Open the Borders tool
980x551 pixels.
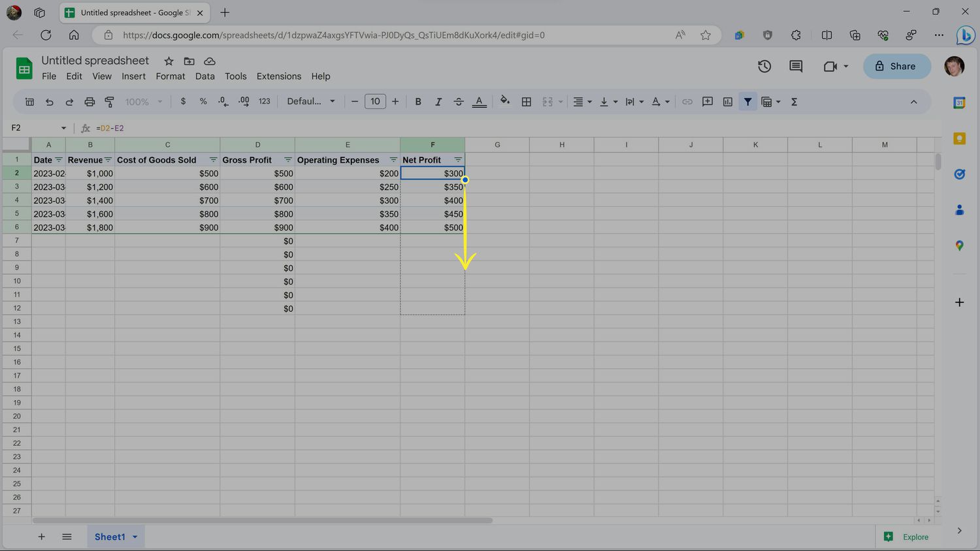526,102
